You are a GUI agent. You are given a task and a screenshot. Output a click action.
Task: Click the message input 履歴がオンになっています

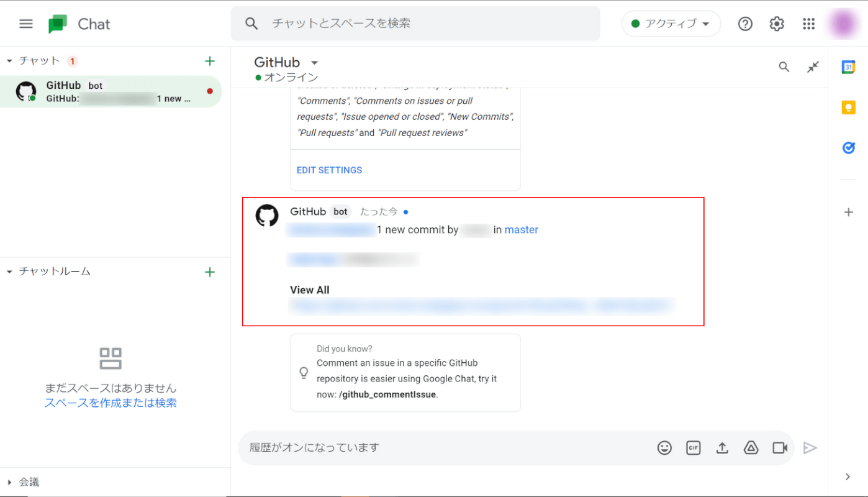coord(448,448)
